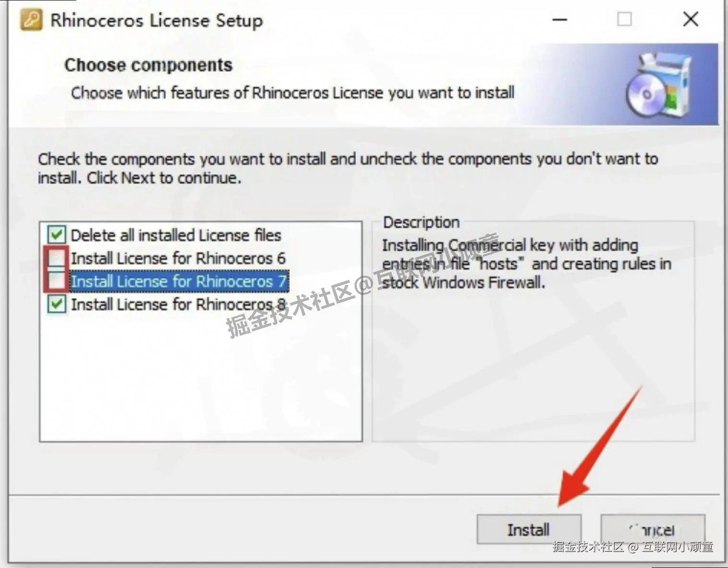
Task: Uncheck Delete all installed License files checkbox
Action: [57, 235]
